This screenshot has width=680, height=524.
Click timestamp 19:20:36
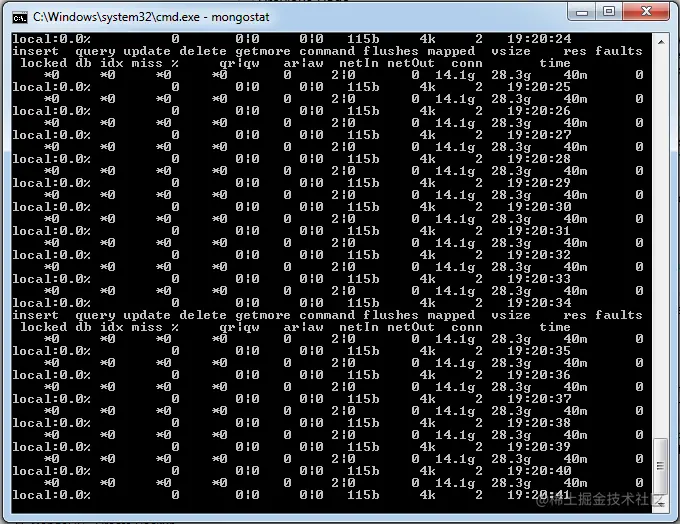click(539, 375)
